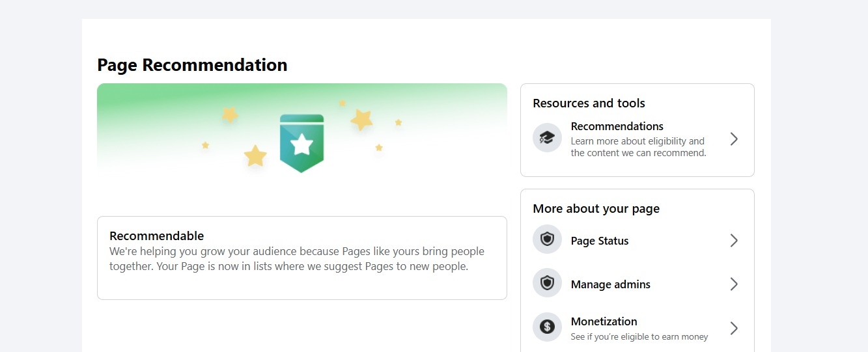This screenshot has height=352, width=868.
Task: Click the More about your page heading
Action: click(596, 208)
